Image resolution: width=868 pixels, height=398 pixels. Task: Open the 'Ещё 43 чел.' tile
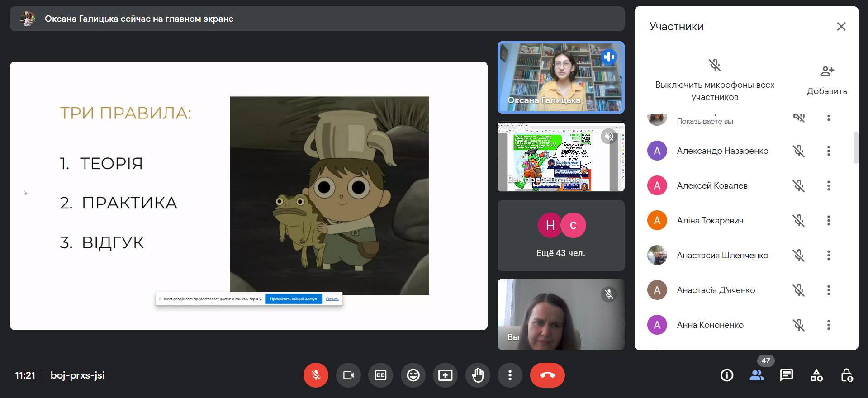[x=561, y=236]
